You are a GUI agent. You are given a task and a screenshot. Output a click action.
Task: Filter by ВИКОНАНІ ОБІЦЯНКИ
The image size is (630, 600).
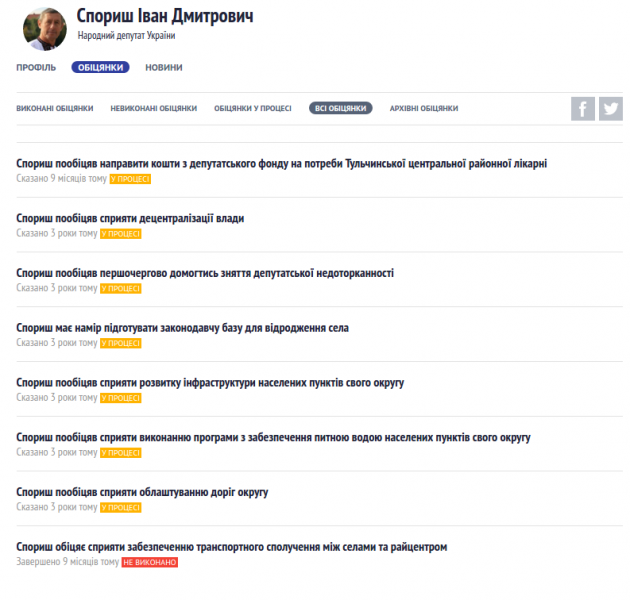click(55, 109)
